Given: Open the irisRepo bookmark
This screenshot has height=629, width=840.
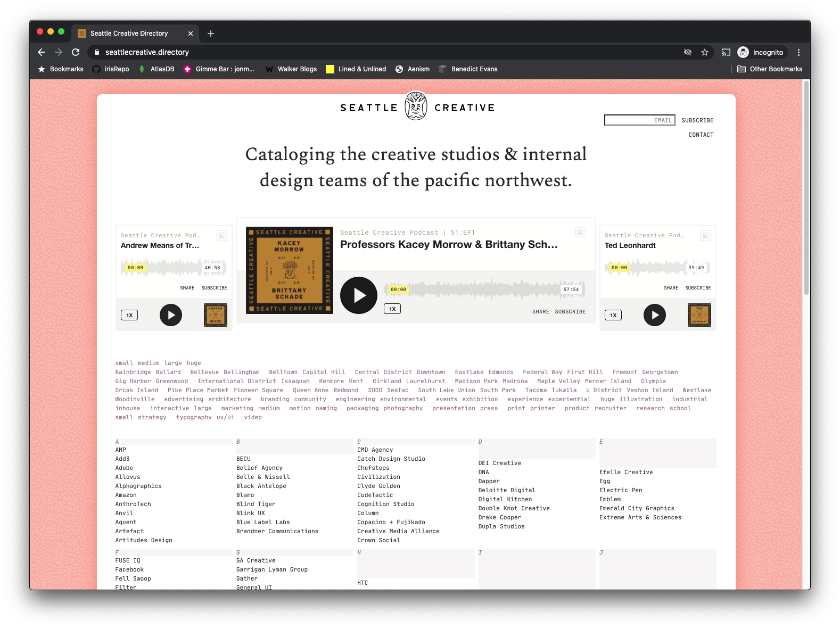Looking at the screenshot, I should (111, 69).
